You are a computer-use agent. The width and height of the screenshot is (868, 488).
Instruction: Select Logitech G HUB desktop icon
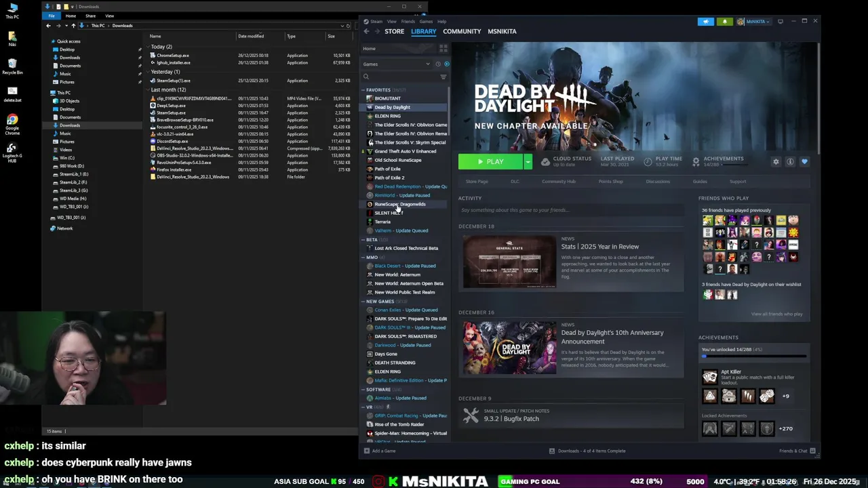[x=12, y=152]
